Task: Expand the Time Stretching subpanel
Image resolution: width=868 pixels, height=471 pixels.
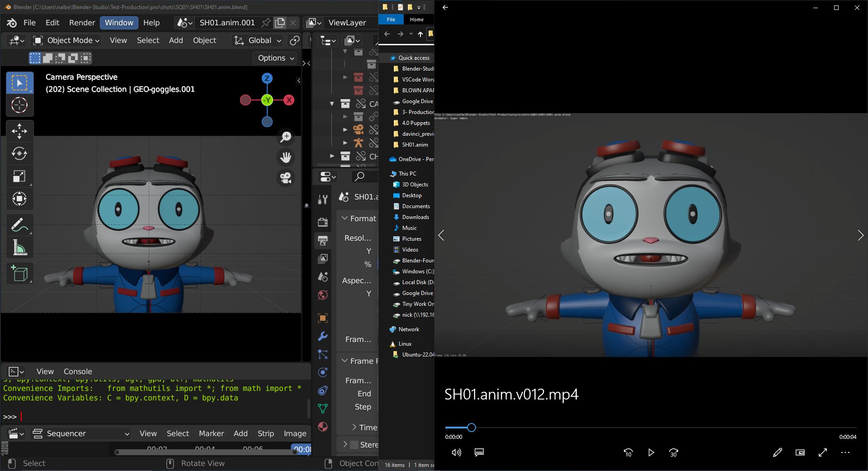Action: click(354, 427)
